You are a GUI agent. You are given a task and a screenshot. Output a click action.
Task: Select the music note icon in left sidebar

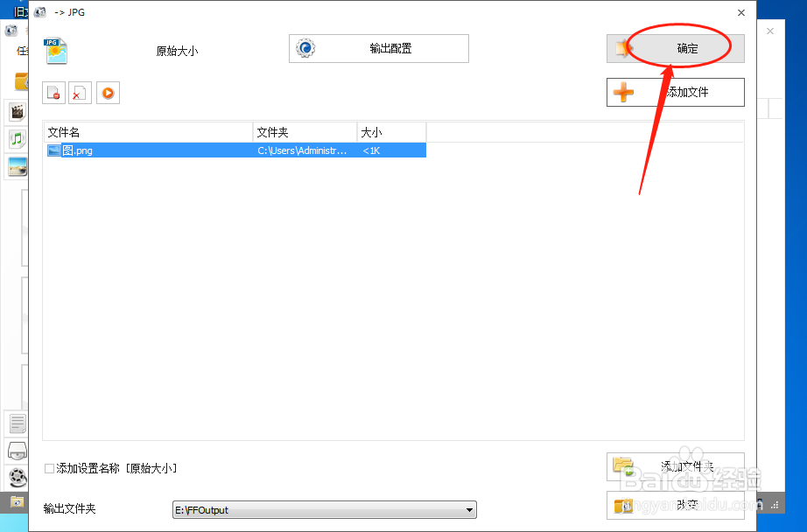[18, 138]
